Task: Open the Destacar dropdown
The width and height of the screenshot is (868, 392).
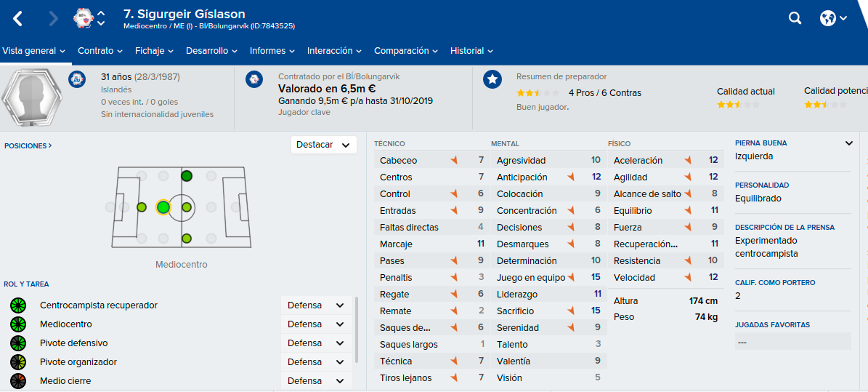Action: point(324,145)
